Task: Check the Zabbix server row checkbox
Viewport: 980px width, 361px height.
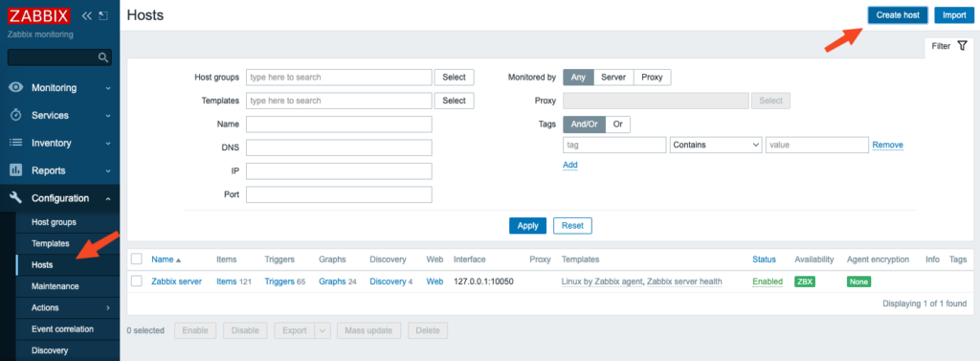Action: (137, 282)
